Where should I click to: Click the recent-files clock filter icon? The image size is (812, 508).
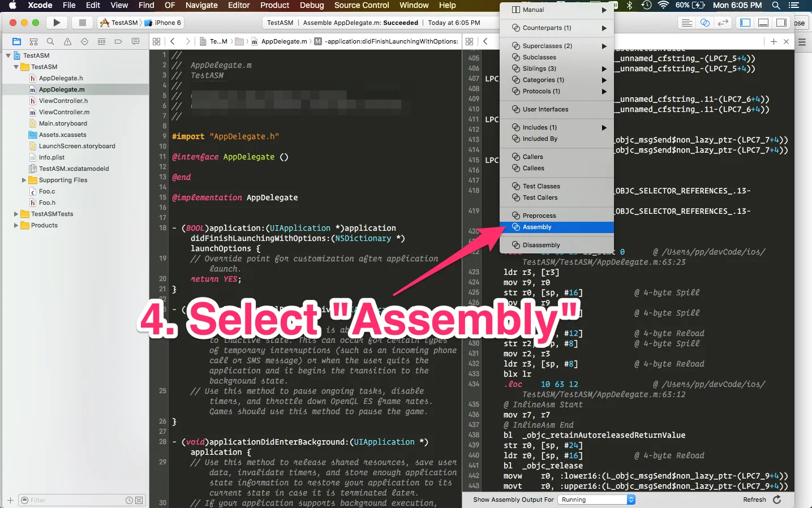pyautogui.click(x=129, y=500)
